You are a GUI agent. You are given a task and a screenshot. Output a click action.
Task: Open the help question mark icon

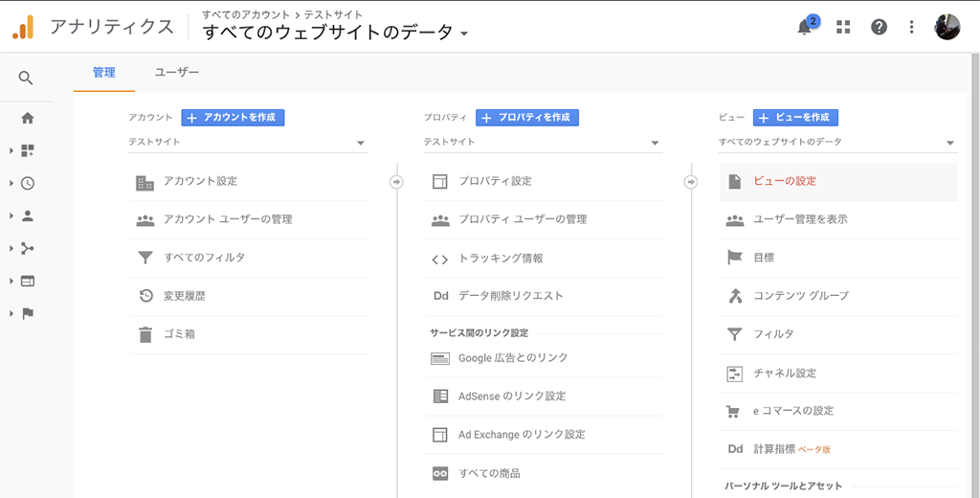point(879,27)
